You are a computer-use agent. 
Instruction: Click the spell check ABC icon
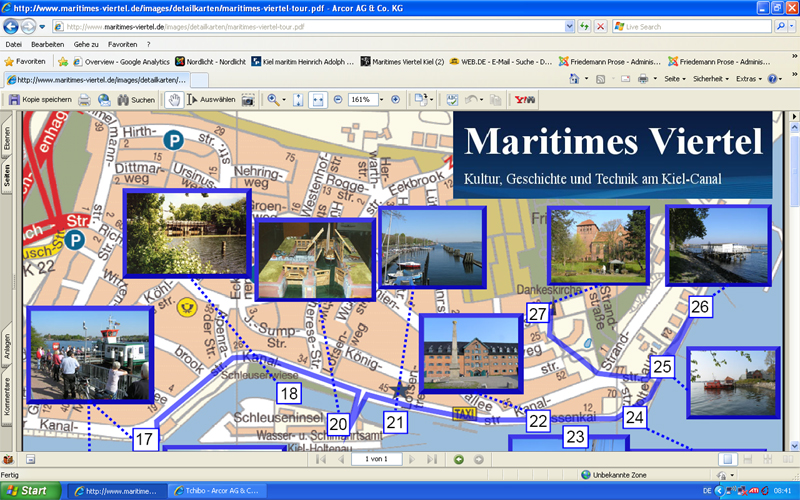pos(452,100)
